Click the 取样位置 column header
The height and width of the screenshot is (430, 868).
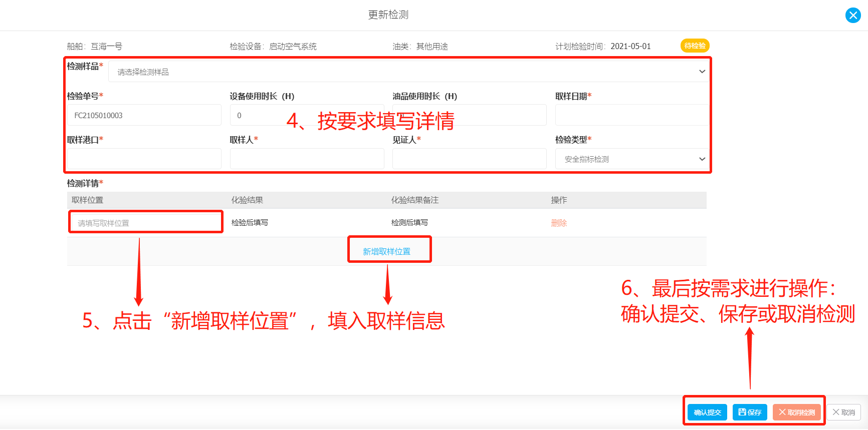87,200
